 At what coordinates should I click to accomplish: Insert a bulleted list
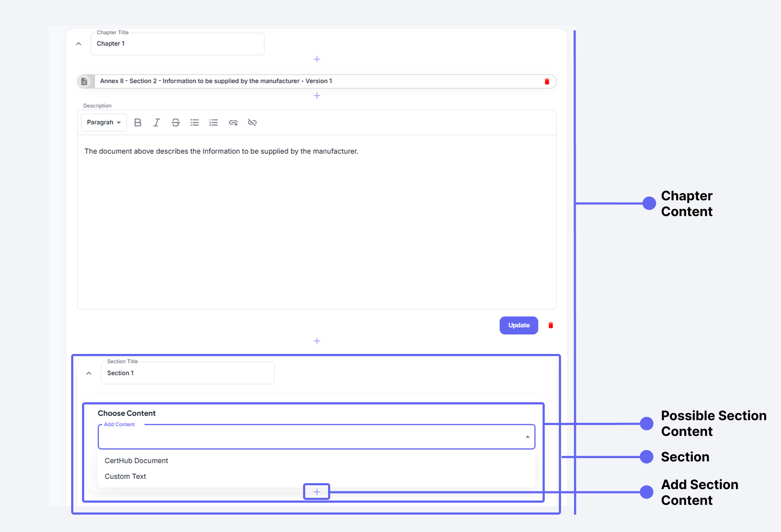194,123
